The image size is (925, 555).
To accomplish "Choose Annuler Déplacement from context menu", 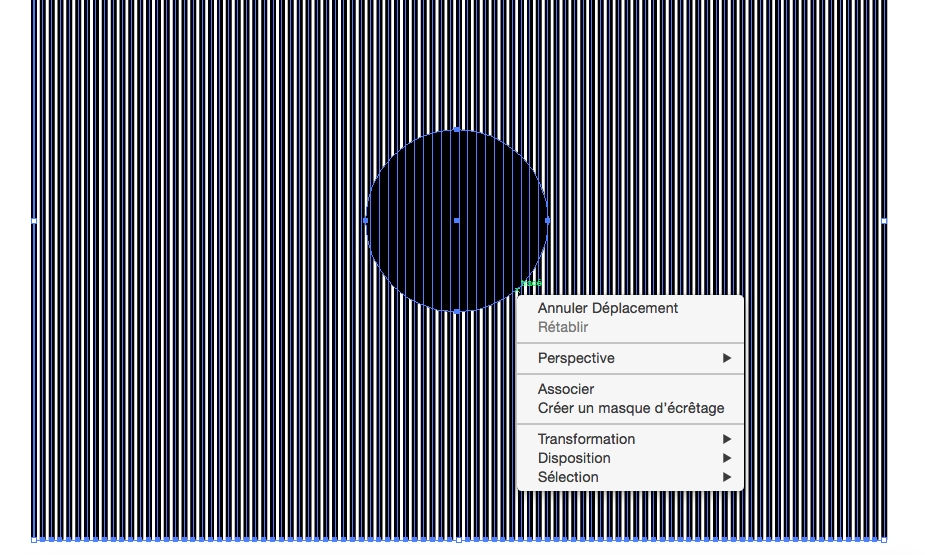I will [x=607, y=308].
